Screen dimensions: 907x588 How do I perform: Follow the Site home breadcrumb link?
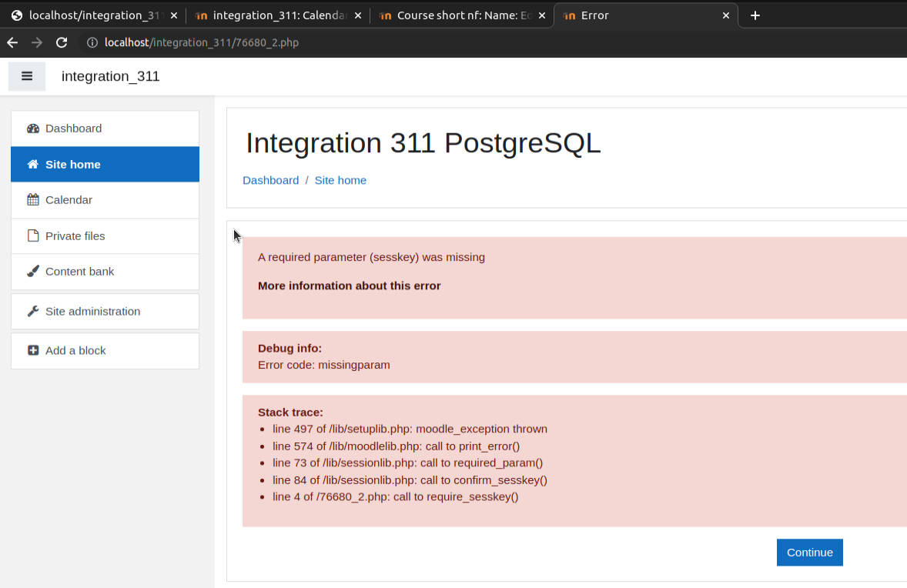[340, 180]
